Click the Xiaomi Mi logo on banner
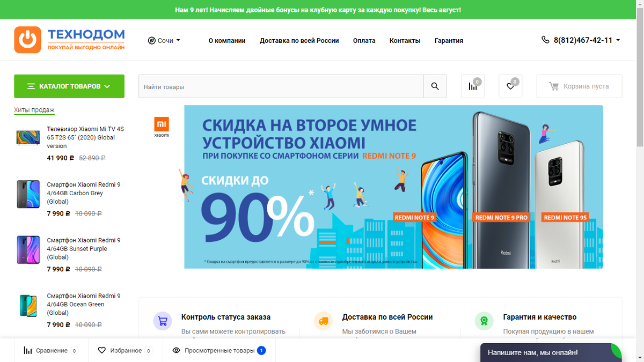 162,127
